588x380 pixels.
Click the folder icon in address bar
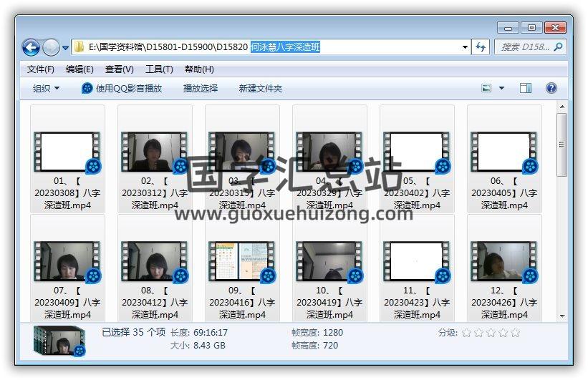pyautogui.click(x=79, y=47)
